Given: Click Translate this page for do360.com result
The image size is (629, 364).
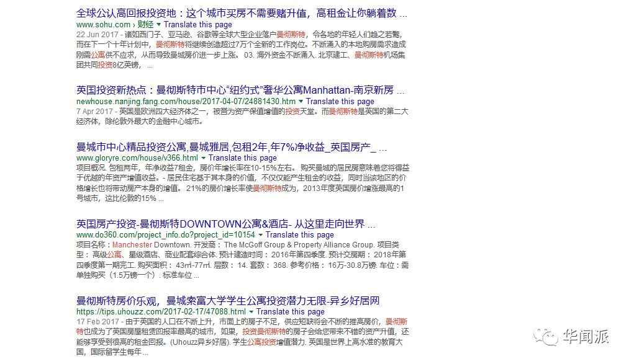Looking at the screenshot, I should pyautogui.click(x=299, y=234).
